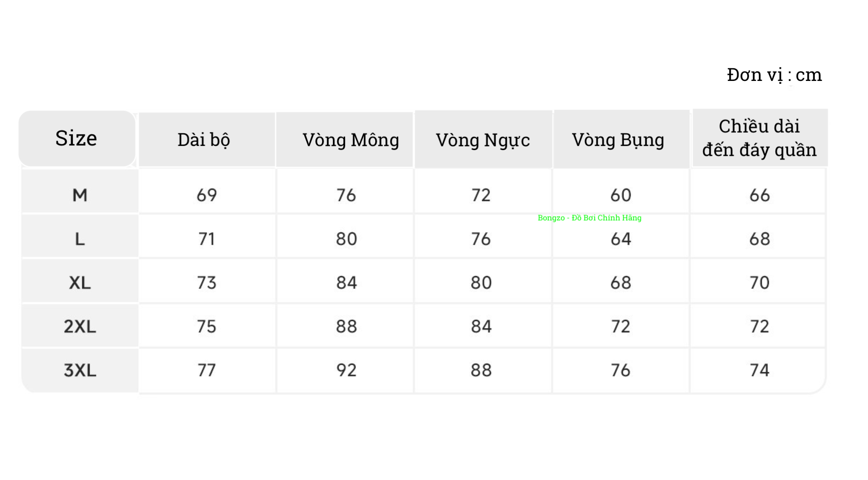This screenshot has height=480, width=868.
Task: Select the Vòng Ngực column header
Action: click(x=482, y=140)
